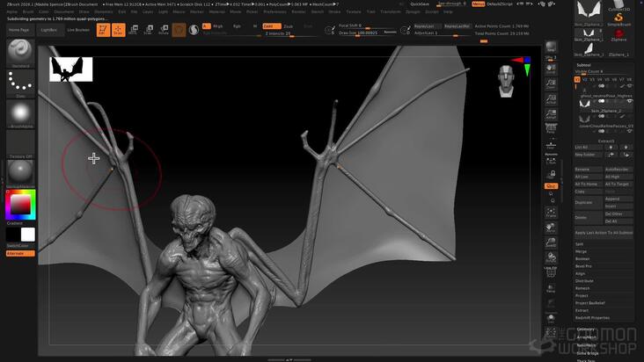
Task: Toggle the Rgb mode
Action: pos(237,25)
